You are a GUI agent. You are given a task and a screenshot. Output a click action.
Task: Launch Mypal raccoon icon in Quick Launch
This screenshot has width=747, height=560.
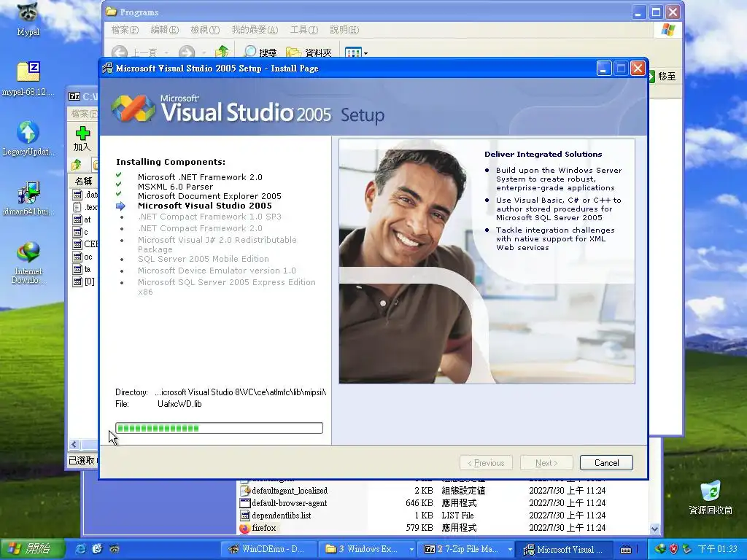115,549
